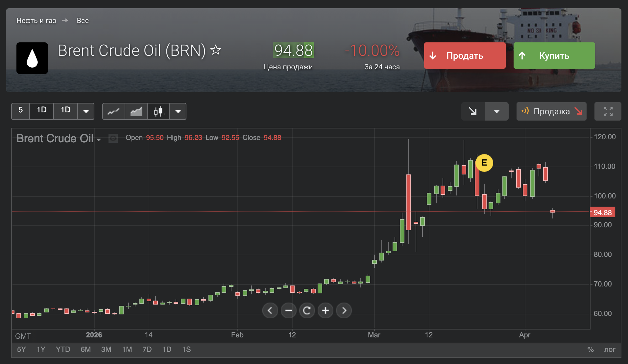Screen dimensions: 628x364
Task: Select the candlestick chart type icon
Action: point(158,111)
